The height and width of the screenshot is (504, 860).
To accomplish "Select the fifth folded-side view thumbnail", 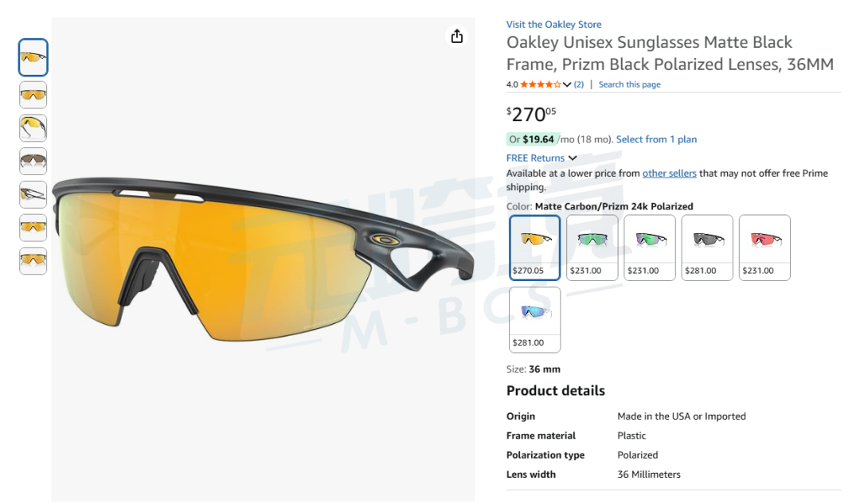I will [33, 195].
